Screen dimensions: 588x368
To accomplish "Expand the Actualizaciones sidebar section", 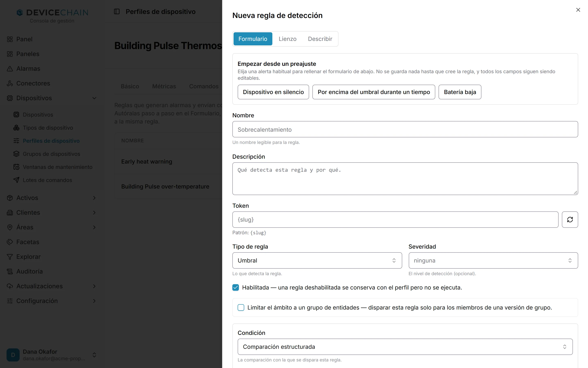I will click(x=94, y=286).
